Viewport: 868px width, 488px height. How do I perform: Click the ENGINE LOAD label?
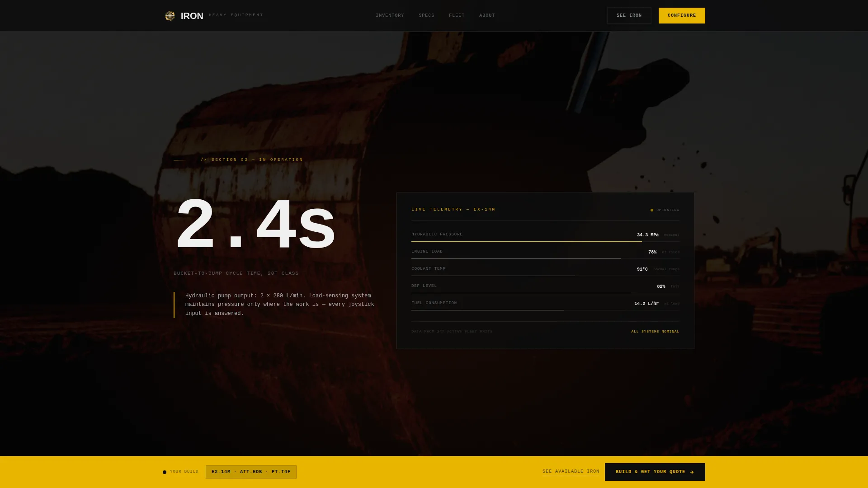point(427,252)
